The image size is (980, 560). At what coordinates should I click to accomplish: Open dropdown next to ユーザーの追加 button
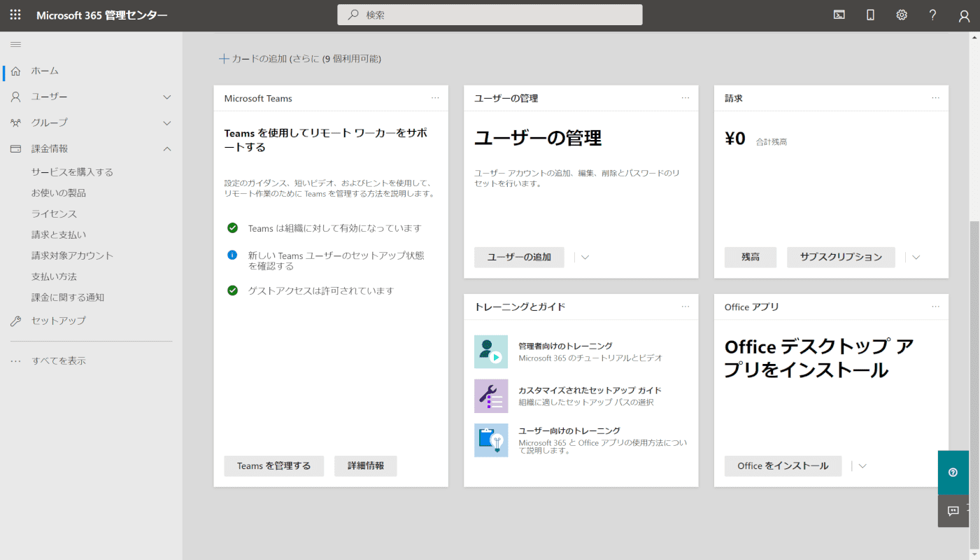pos(585,257)
